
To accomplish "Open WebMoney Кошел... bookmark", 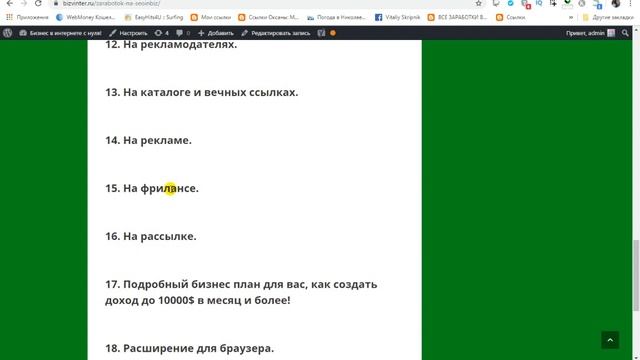I will coord(86,17).
